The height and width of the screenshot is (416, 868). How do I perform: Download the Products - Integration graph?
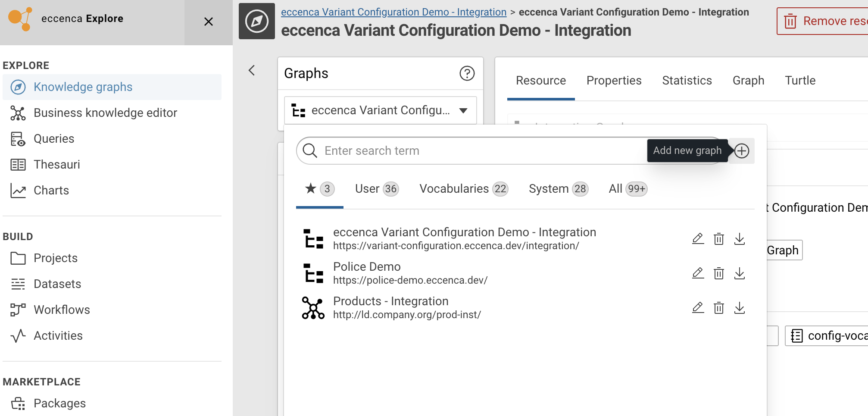(740, 308)
